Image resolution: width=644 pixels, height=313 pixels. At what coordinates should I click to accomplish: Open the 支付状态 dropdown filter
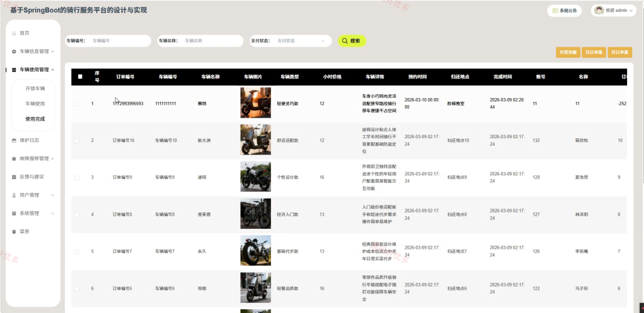click(301, 41)
